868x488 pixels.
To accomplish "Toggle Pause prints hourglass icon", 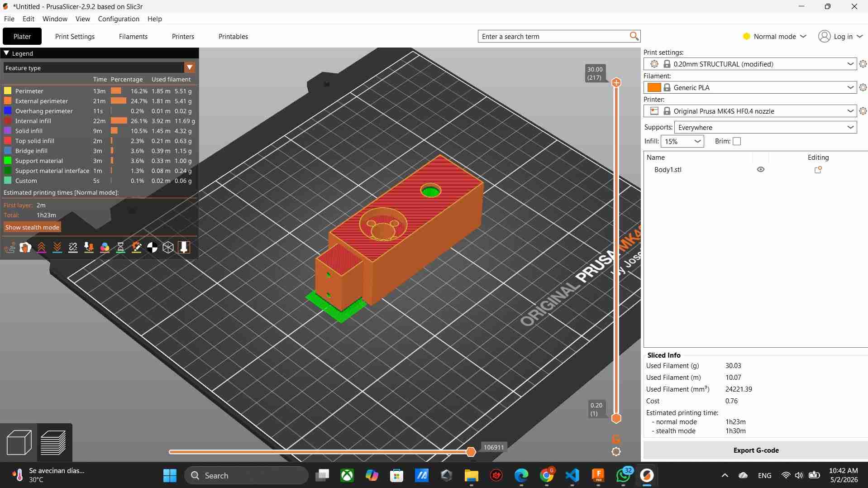I will [120, 247].
